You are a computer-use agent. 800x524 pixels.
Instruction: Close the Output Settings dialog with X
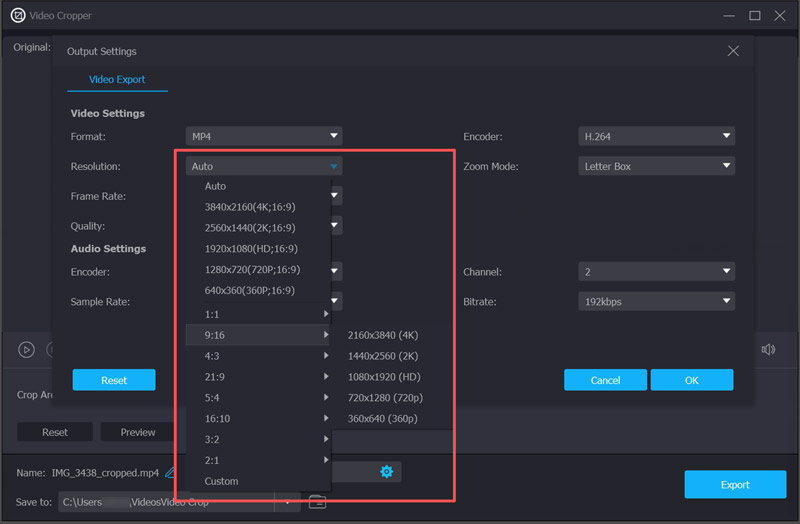(733, 51)
